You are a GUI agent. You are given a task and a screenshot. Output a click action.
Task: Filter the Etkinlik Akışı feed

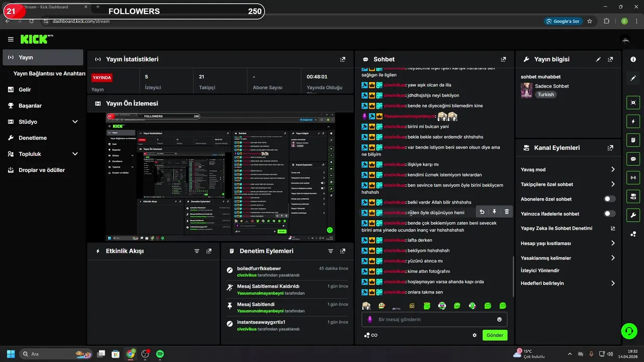pos(197,251)
